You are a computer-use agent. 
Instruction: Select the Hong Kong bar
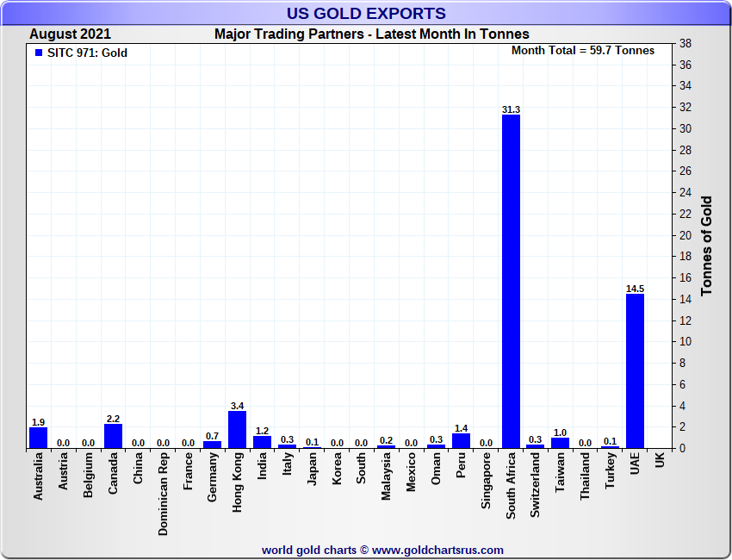pyautogui.click(x=237, y=430)
